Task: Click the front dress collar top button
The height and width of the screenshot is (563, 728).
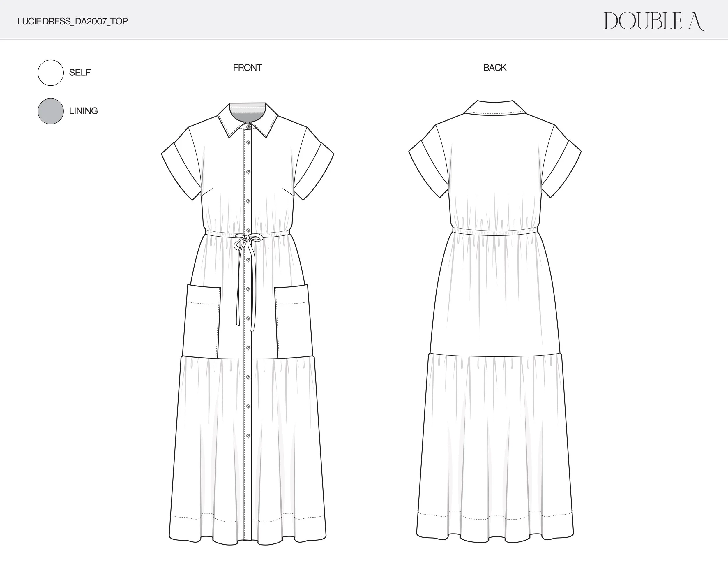Action: (248, 127)
